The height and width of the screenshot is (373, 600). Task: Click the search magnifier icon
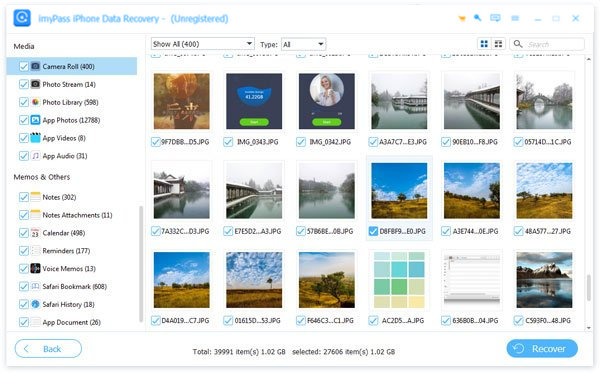(x=518, y=44)
